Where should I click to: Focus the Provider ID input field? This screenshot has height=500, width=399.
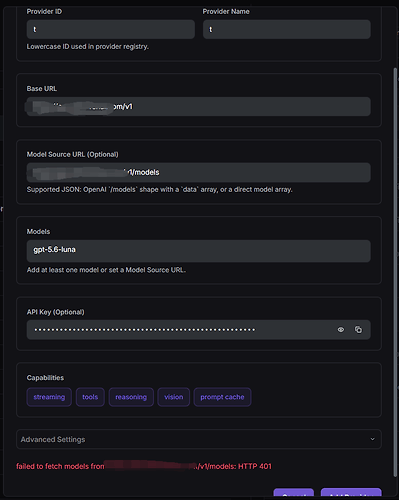tap(111, 29)
